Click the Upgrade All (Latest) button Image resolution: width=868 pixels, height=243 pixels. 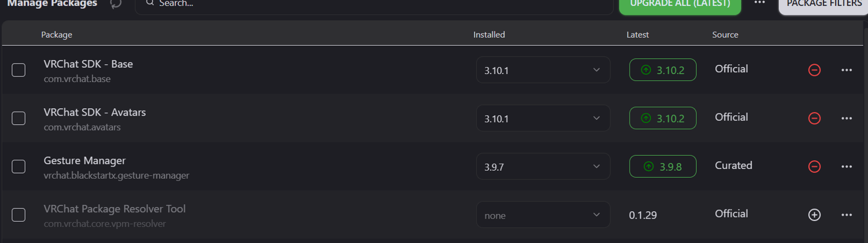click(680, 5)
